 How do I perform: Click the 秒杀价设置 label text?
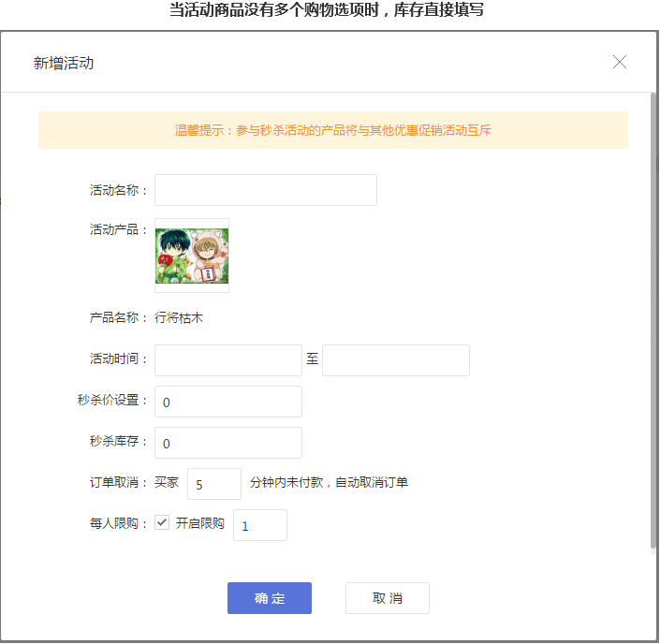[112, 401]
